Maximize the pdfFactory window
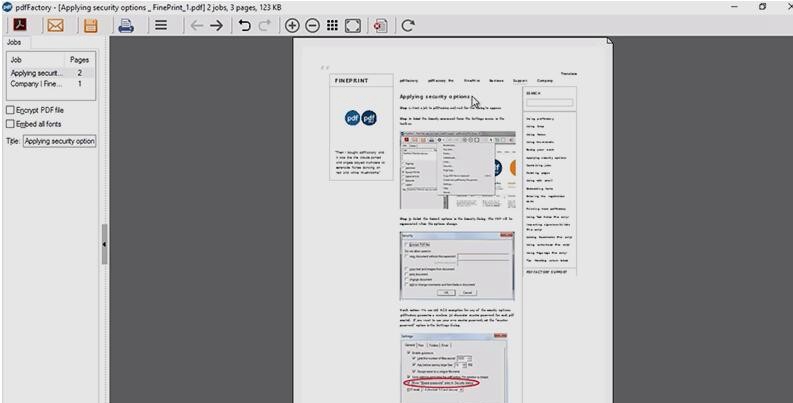The width and height of the screenshot is (793, 403). coord(763,7)
